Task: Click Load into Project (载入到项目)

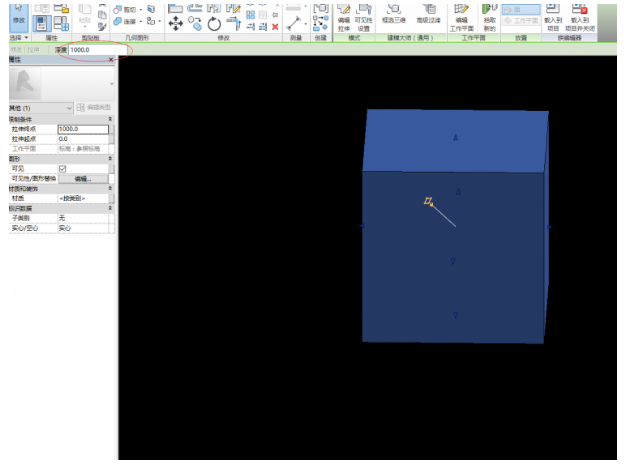Action: click(553, 18)
